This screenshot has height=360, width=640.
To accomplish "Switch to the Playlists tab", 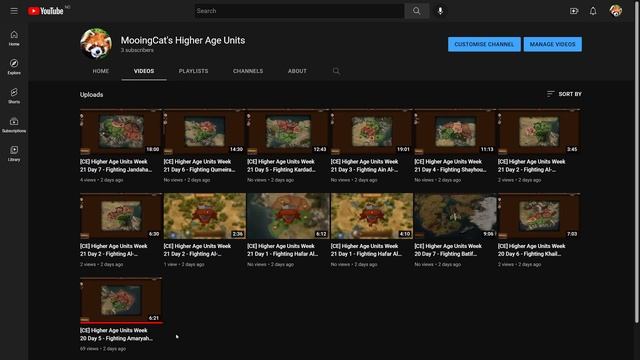I will 193,71.
